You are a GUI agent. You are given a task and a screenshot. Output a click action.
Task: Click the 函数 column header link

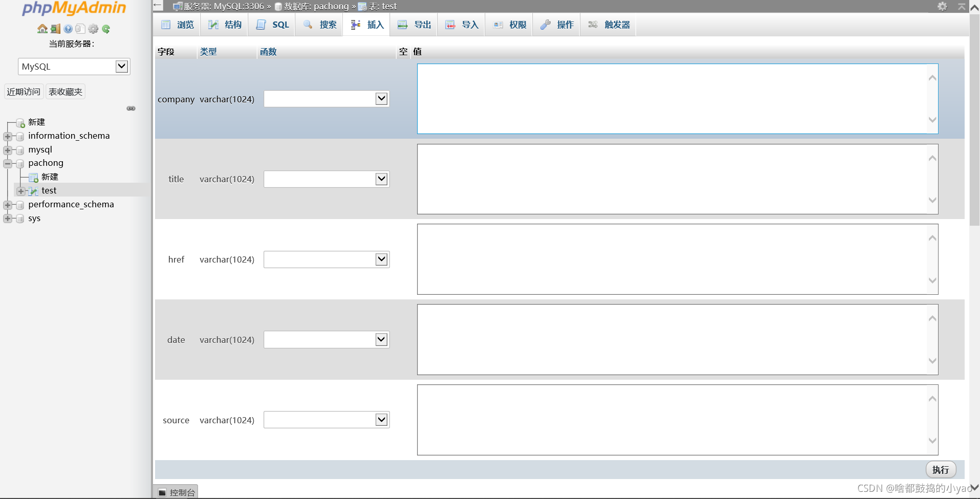(268, 52)
